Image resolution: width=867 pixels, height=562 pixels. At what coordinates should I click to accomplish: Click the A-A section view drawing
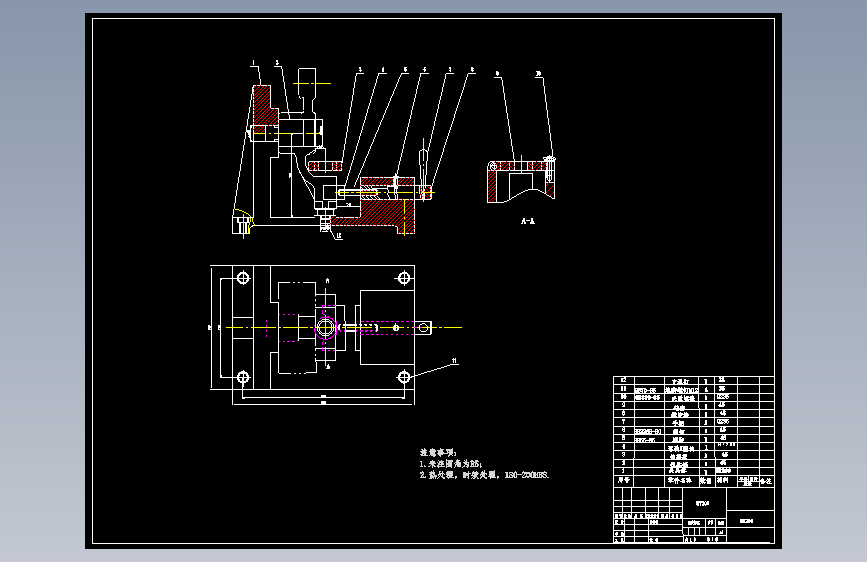[521, 180]
